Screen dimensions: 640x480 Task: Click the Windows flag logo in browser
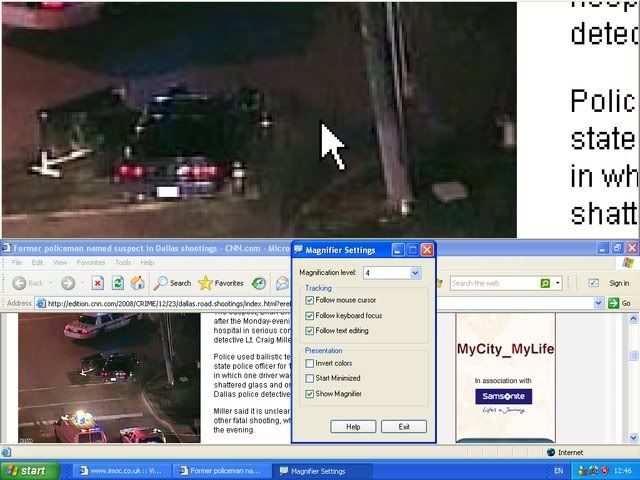(x=628, y=263)
